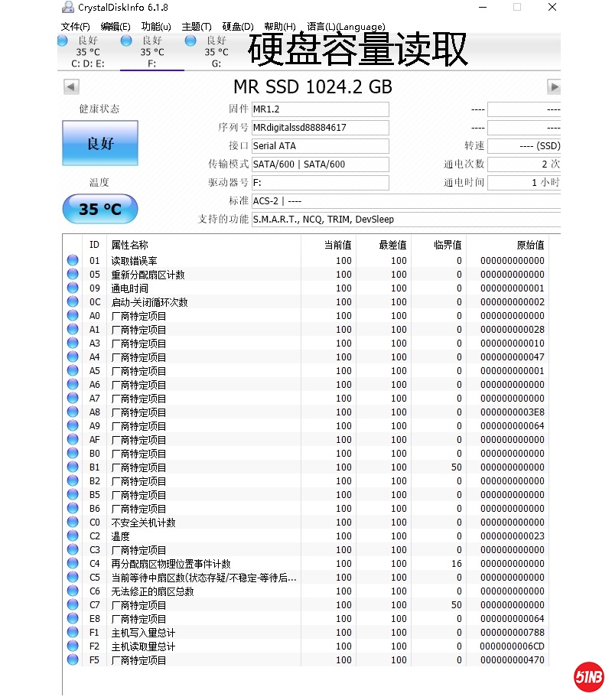Open the 功能(u) menu
Image resolution: width=612 pixels, height=700 pixels.
tap(156, 27)
